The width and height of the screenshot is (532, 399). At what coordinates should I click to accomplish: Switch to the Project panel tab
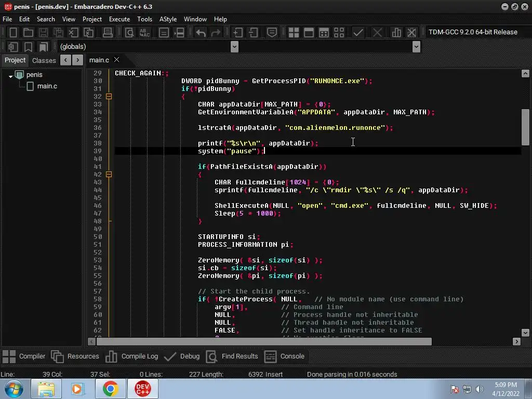tap(15, 60)
